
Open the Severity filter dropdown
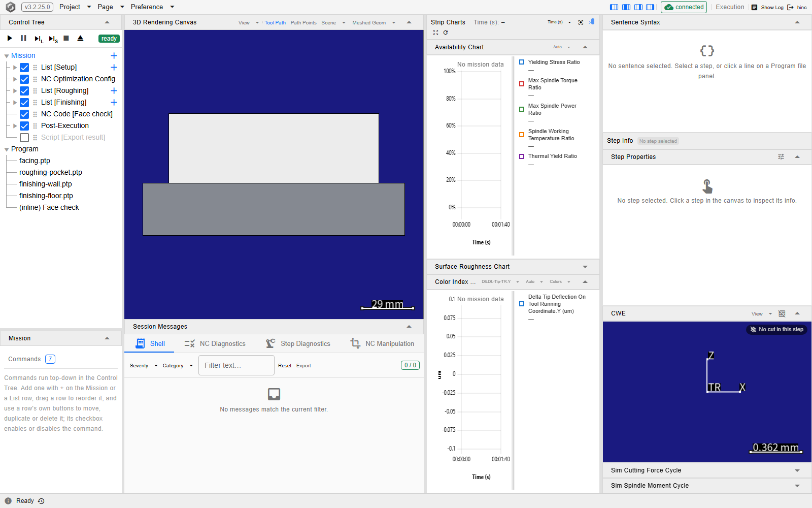coord(144,366)
